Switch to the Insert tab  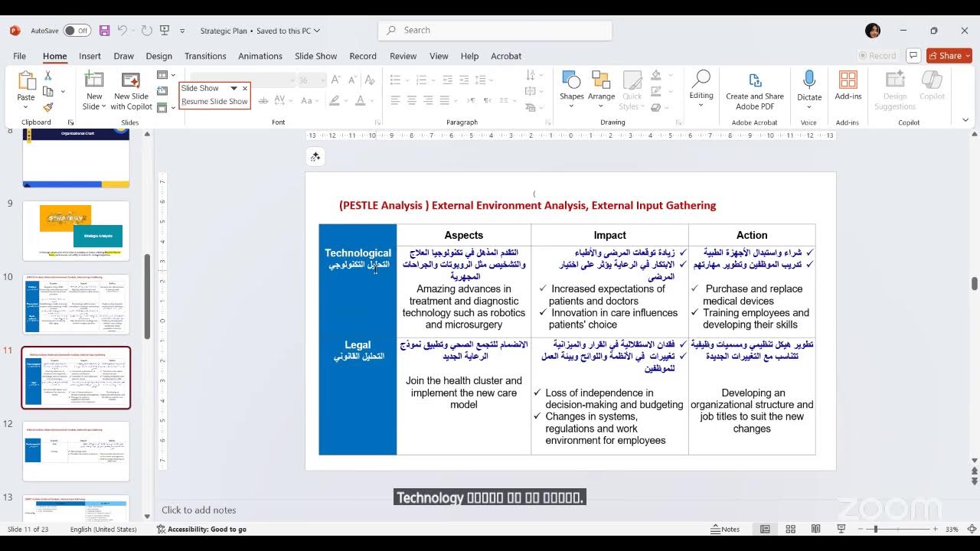pos(90,56)
